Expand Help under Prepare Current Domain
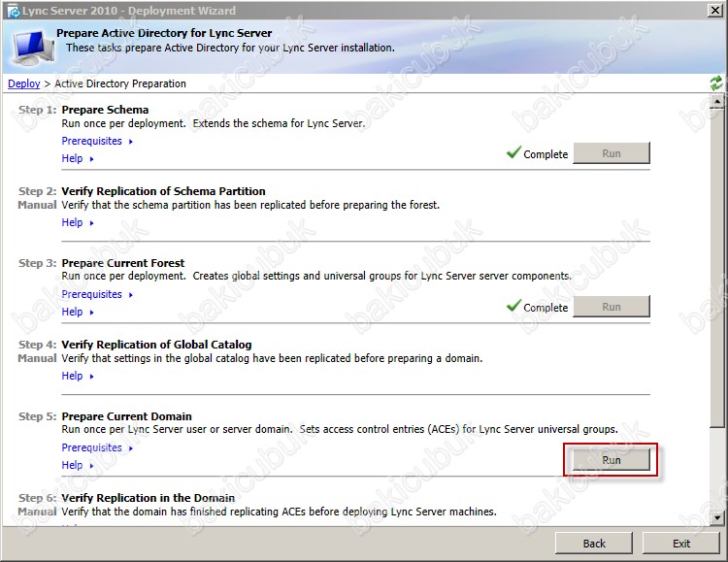Screen dimensions: 728x562 click(x=78, y=465)
